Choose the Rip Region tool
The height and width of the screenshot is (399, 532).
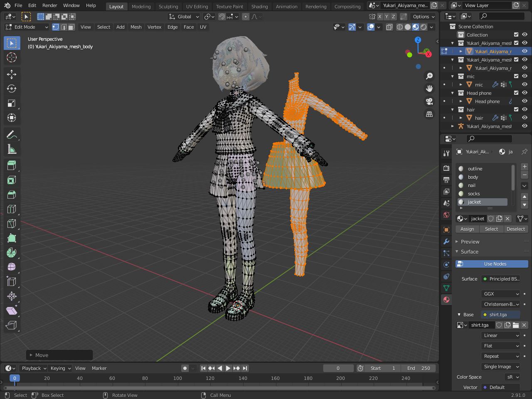tap(12, 325)
